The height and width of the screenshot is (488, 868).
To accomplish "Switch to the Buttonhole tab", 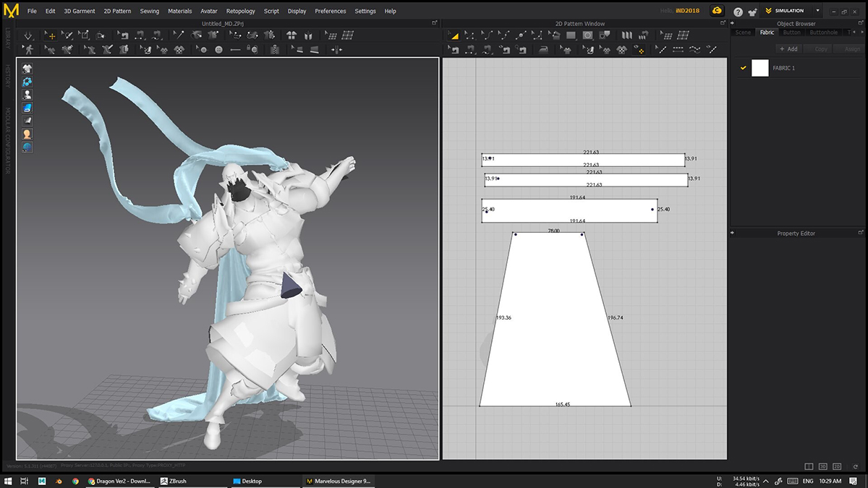I will (x=823, y=33).
